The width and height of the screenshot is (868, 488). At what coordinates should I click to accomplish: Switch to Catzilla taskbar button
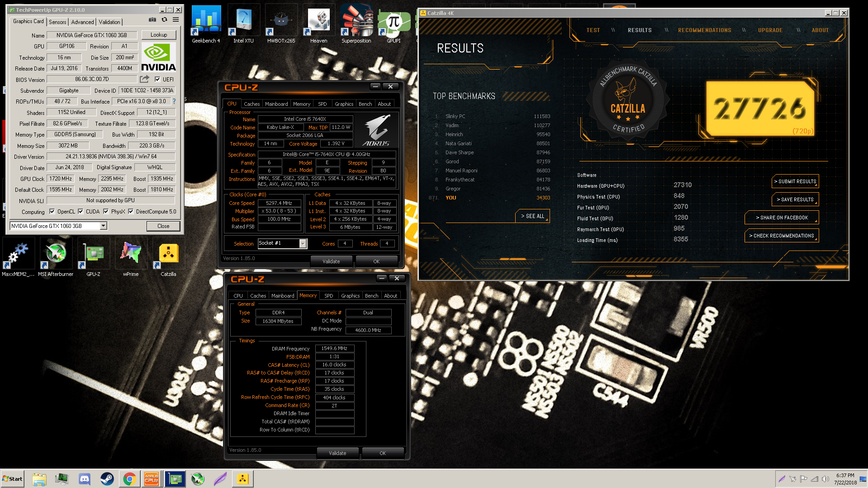click(x=242, y=479)
